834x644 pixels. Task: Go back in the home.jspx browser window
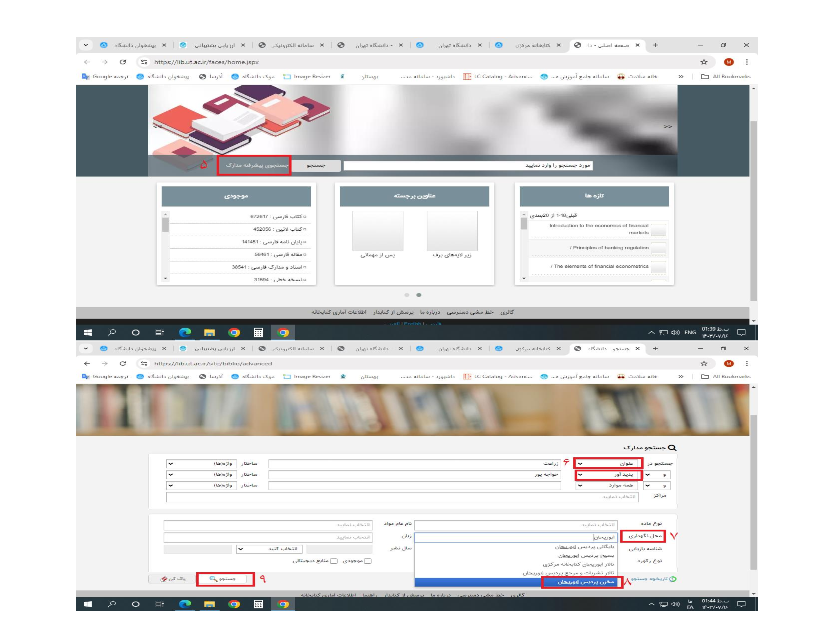point(87,62)
